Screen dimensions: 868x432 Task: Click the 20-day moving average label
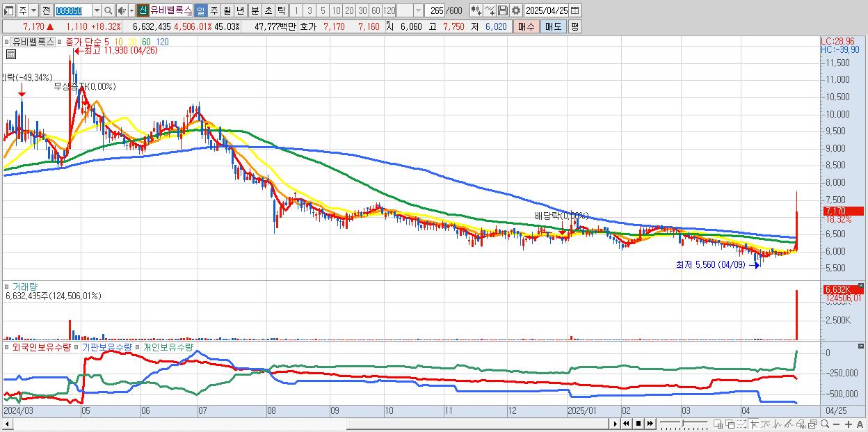coord(132,42)
